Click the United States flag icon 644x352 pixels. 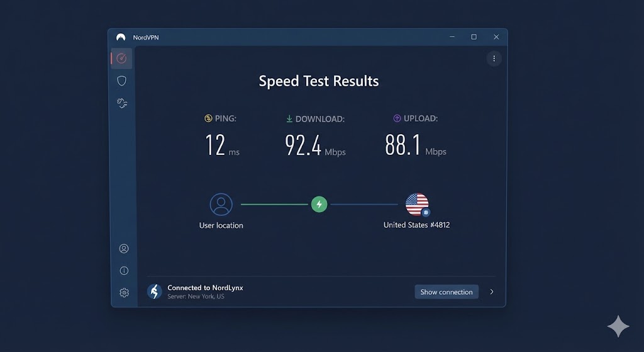(x=417, y=205)
